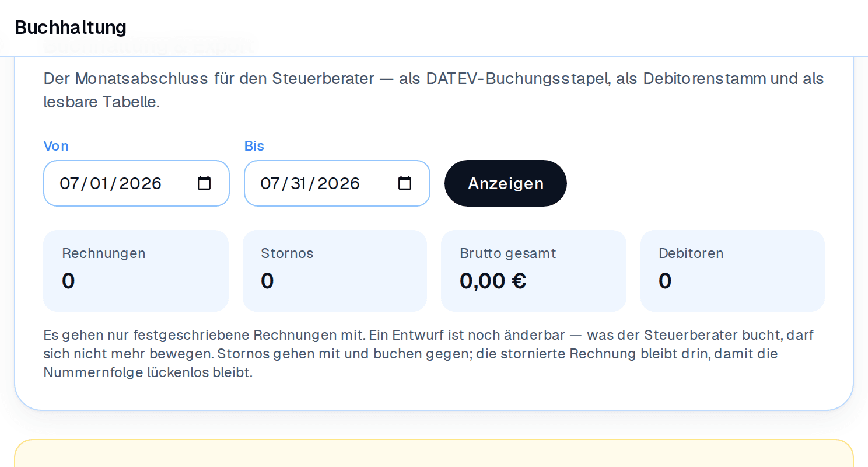
Task: Click the Rechnungen count card
Action: 136,271
